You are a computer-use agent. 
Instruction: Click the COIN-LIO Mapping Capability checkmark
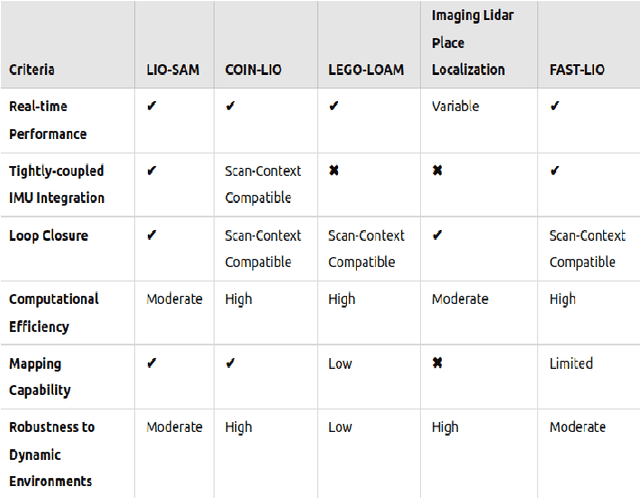pyautogui.click(x=230, y=364)
